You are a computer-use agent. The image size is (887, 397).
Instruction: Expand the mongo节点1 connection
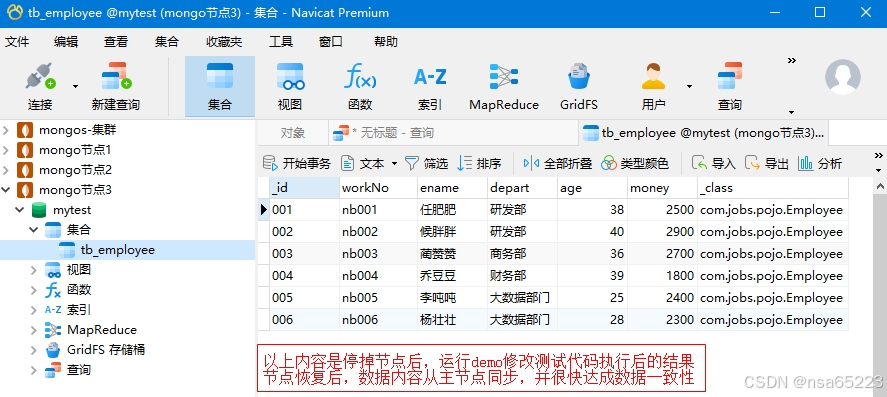[6, 150]
